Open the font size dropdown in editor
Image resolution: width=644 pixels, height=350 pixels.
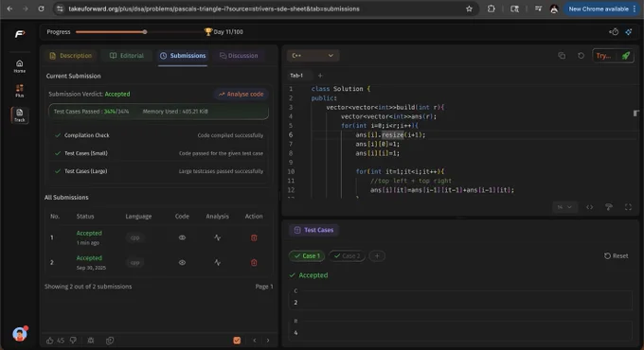564,207
